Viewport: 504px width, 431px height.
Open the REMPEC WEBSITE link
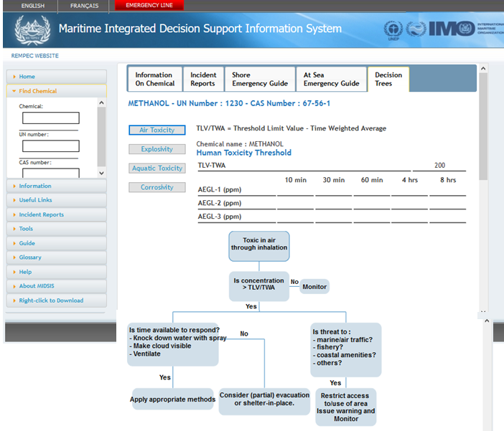click(x=35, y=56)
